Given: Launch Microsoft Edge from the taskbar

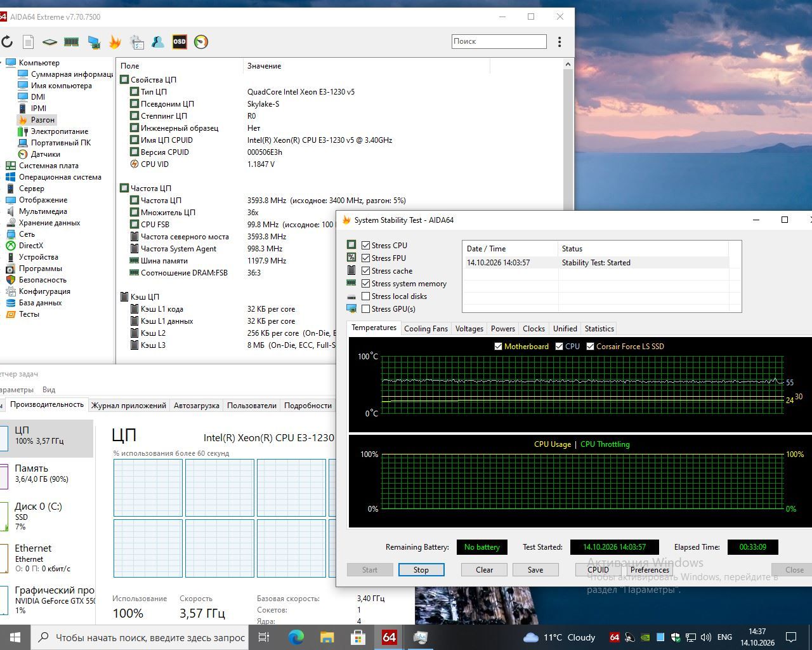Looking at the screenshot, I should [296, 637].
